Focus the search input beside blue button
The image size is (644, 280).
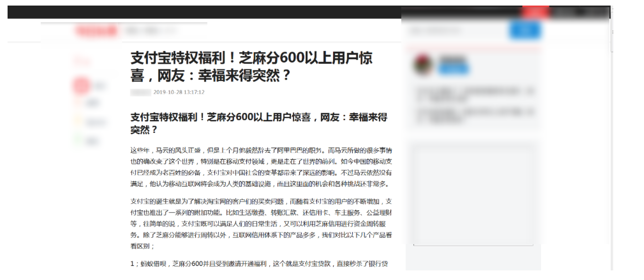[458, 31]
